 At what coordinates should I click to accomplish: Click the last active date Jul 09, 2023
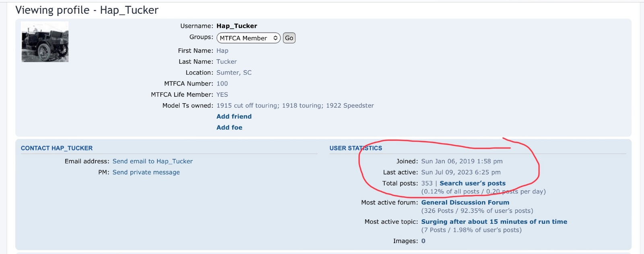click(x=461, y=172)
